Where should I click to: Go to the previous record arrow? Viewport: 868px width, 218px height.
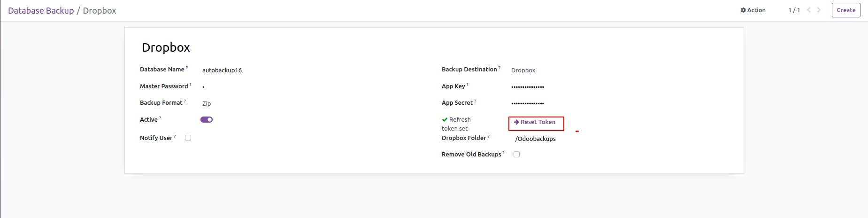(x=808, y=10)
